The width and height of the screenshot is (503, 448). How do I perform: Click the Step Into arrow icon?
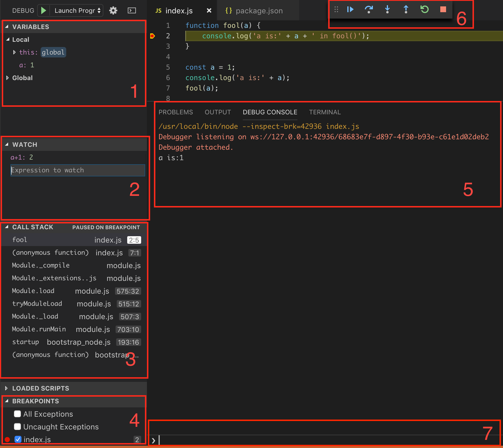click(387, 10)
